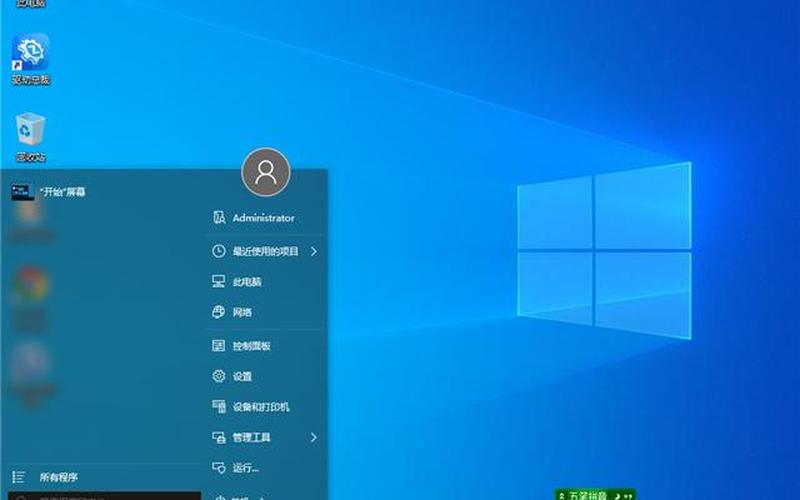Open the Recycle Bin desktop icon
Screen dimensions: 800x500
pyautogui.click(x=31, y=137)
